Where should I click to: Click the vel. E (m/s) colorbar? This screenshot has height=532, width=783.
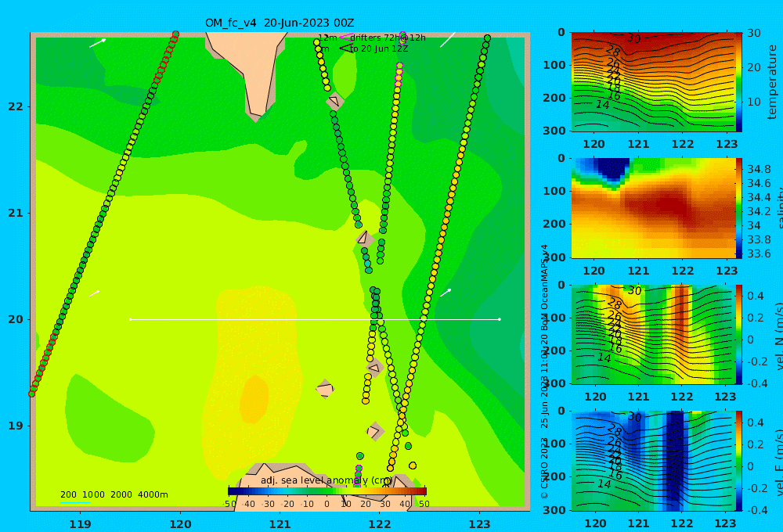click(739, 461)
